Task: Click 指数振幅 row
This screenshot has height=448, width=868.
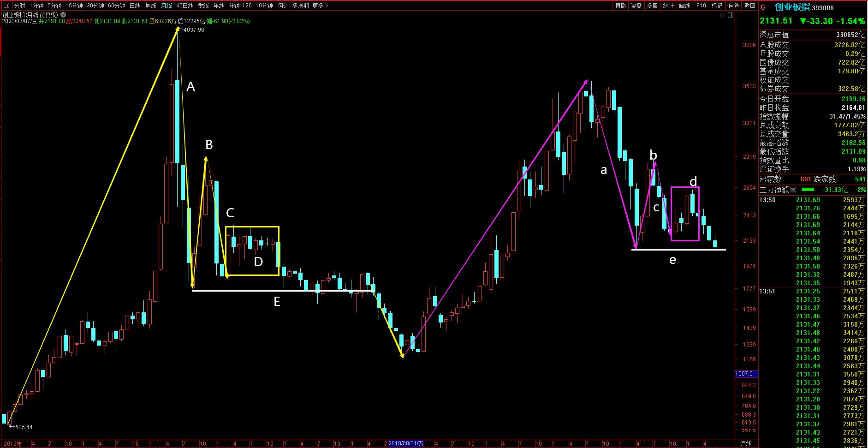Action: [813, 116]
